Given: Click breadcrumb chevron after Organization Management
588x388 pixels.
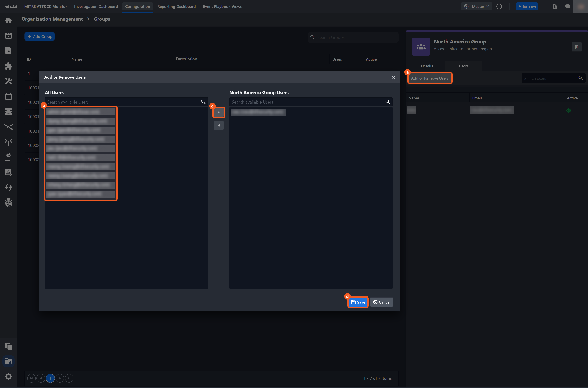Looking at the screenshot, I should click(88, 19).
